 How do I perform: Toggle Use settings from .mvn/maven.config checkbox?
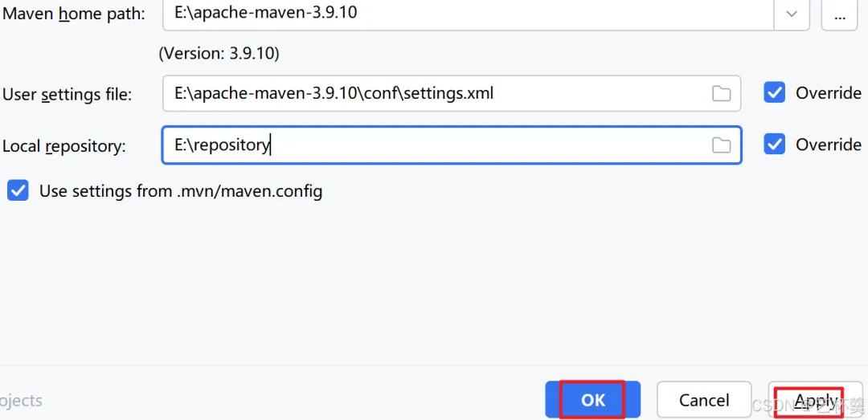click(18, 191)
